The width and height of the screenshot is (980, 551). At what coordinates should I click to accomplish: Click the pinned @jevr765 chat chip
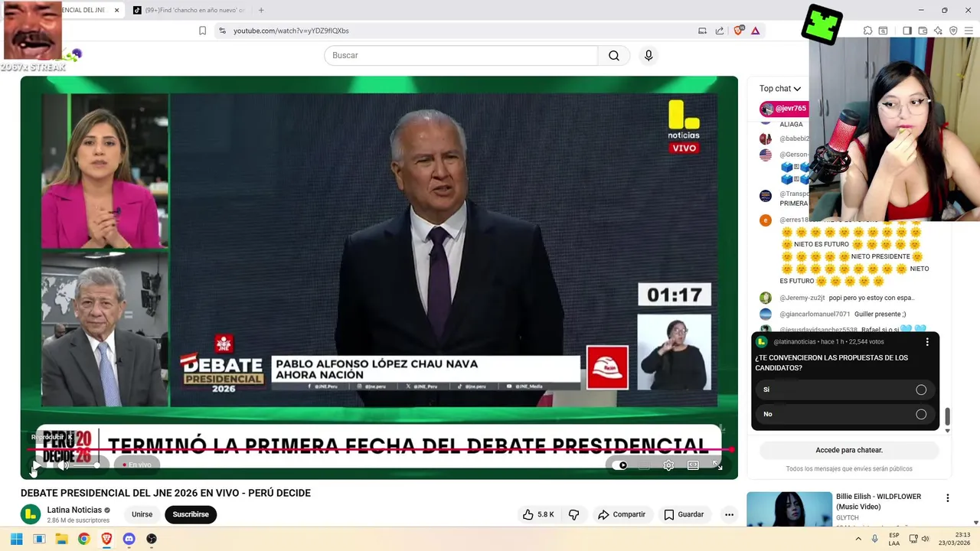tap(783, 109)
